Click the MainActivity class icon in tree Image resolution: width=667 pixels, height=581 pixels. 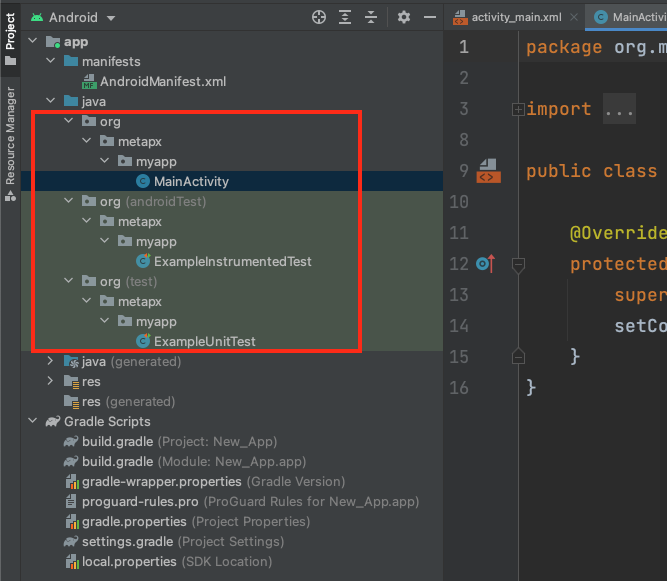143,181
